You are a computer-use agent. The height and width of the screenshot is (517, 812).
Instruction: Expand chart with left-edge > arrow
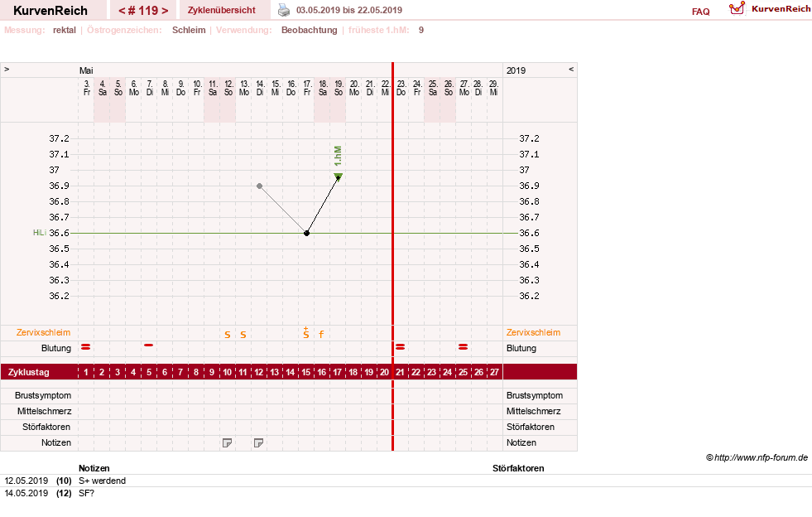[x=7, y=69]
